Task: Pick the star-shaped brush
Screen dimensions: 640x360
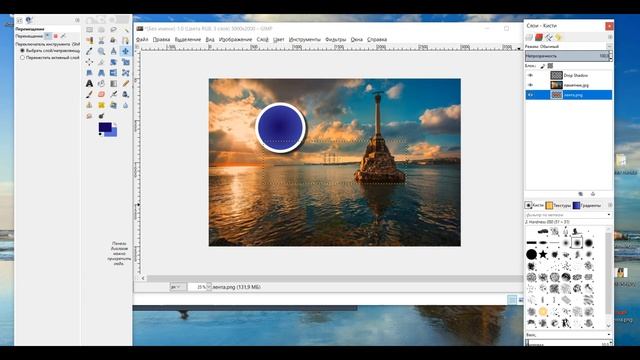Action: [x=542, y=255]
